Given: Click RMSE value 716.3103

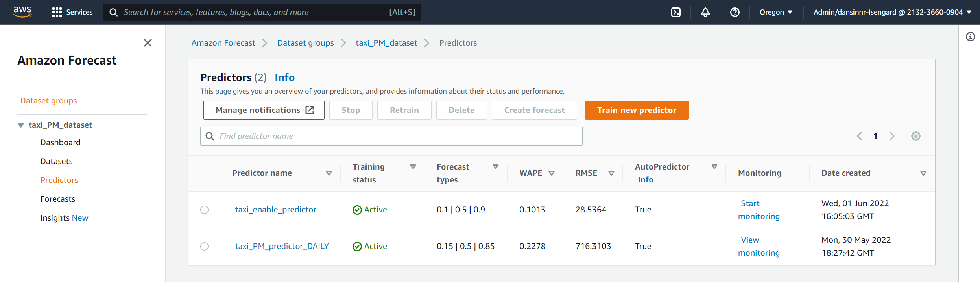Looking at the screenshot, I should pyautogui.click(x=593, y=246).
